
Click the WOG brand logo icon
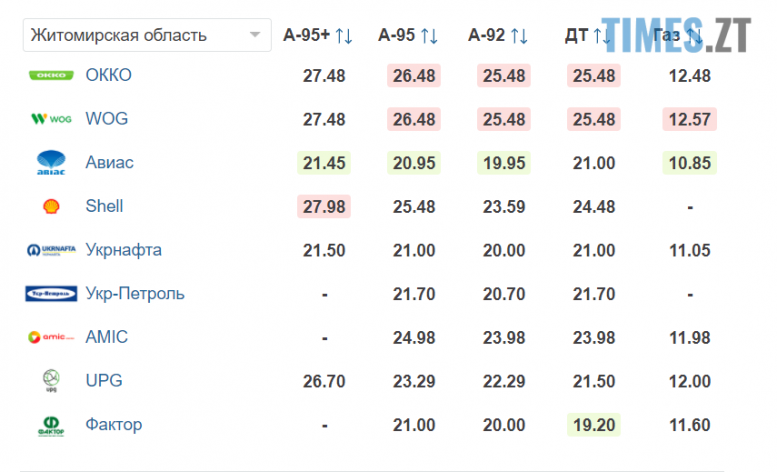(51, 119)
